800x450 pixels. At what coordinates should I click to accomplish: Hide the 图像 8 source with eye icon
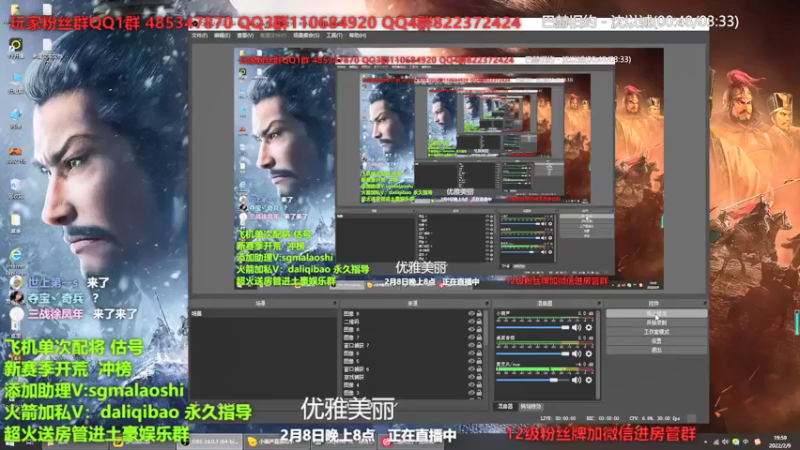[x=471, y=330]
